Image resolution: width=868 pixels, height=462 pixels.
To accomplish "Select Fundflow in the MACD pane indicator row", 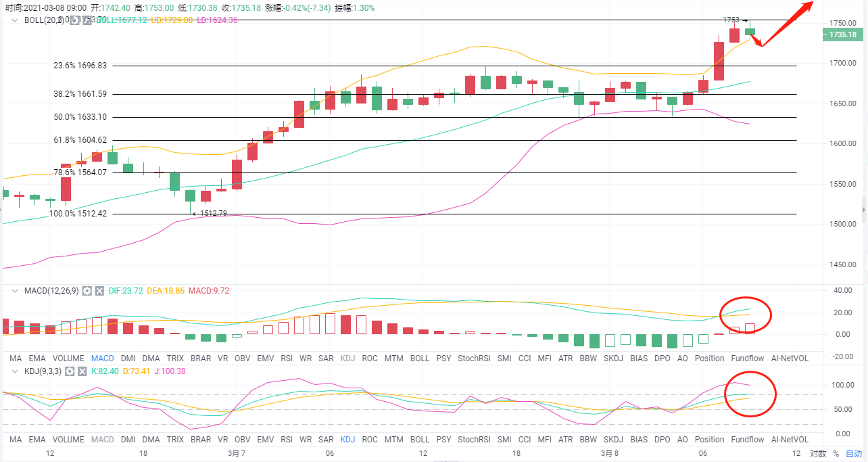I will [x=748, y=359].
